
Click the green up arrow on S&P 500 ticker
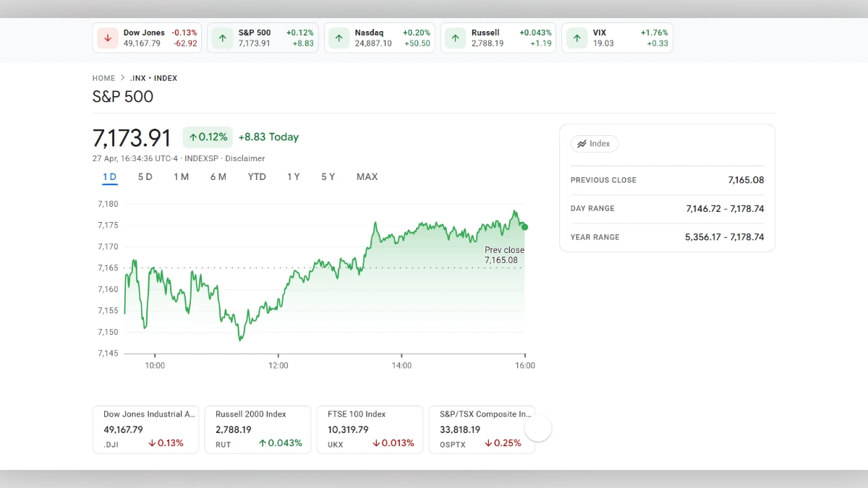[222, 38]
